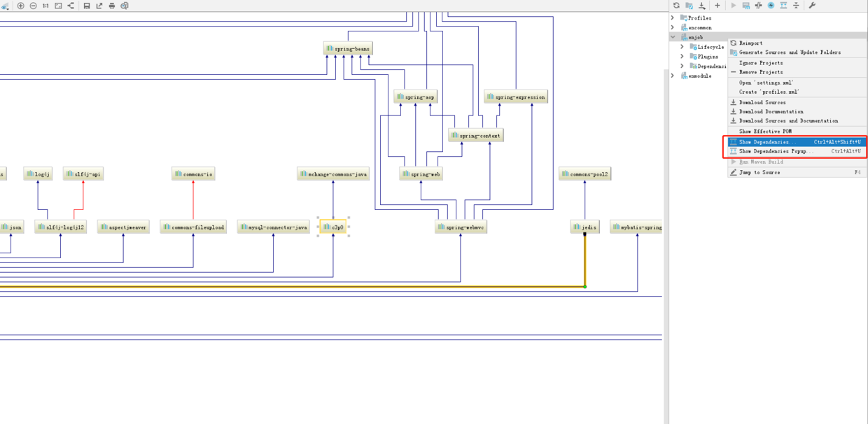This screenshot has height=424, width=868.
Task: Execute Maven goal toolbar icon
Action: [x=746, y=6]
